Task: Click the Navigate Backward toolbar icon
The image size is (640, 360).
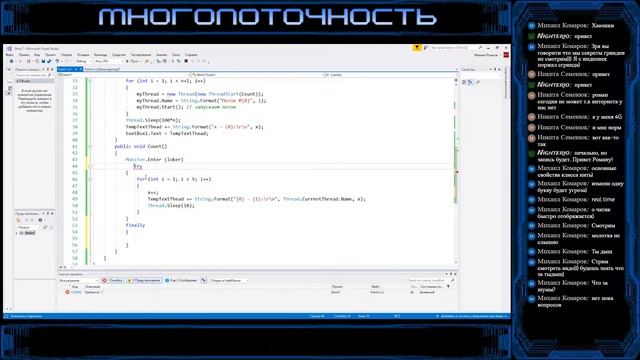Action: 11,61
